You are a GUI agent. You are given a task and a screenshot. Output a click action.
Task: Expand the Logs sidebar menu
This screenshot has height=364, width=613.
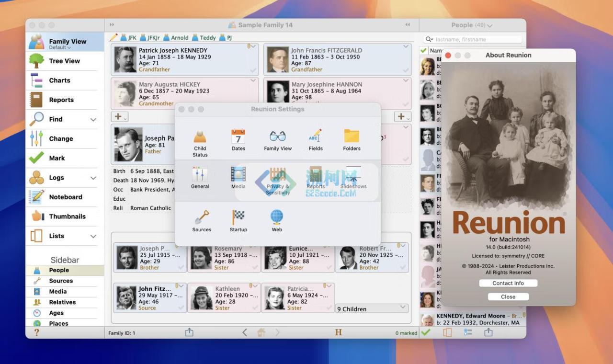[x=93, y=178]
